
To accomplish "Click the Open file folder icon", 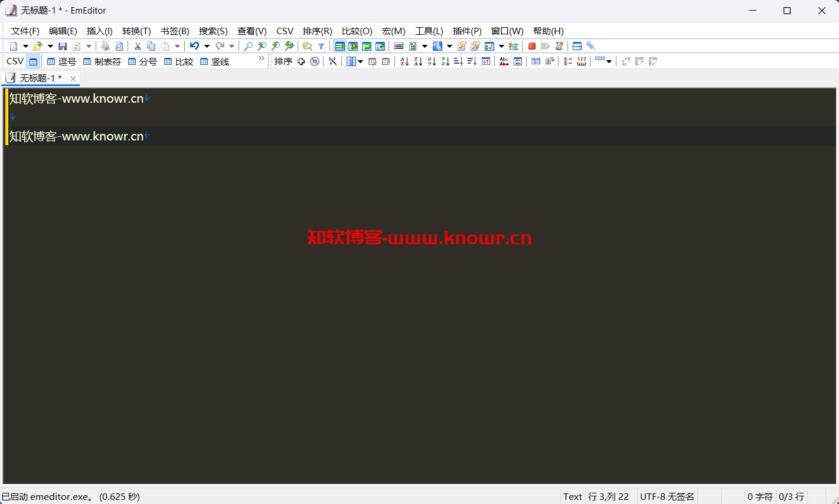I will click(38, 46).
